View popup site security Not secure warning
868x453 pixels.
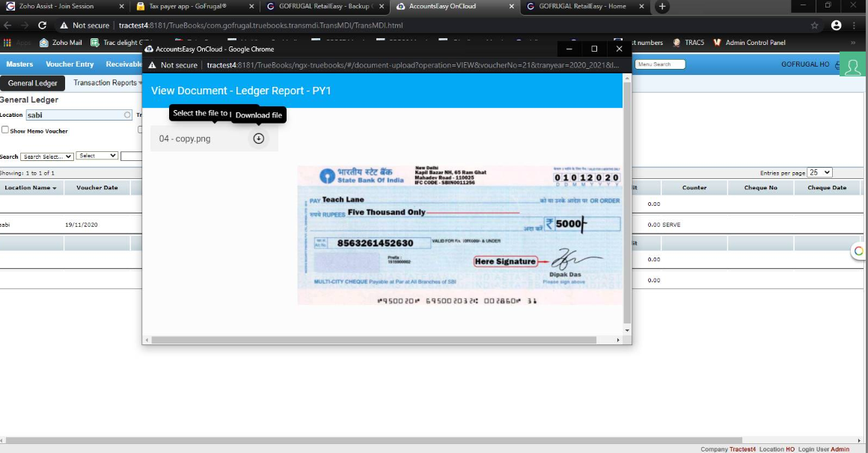(x=174, y=65)
